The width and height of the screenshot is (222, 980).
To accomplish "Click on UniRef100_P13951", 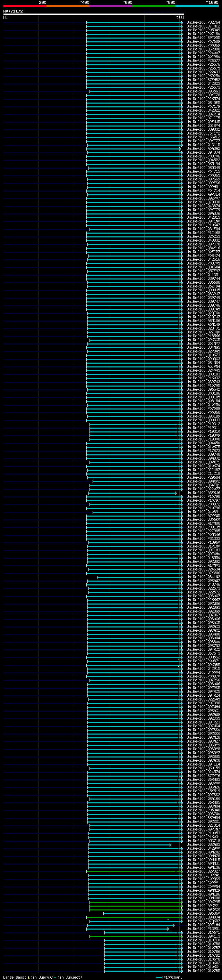I will 203,929.
